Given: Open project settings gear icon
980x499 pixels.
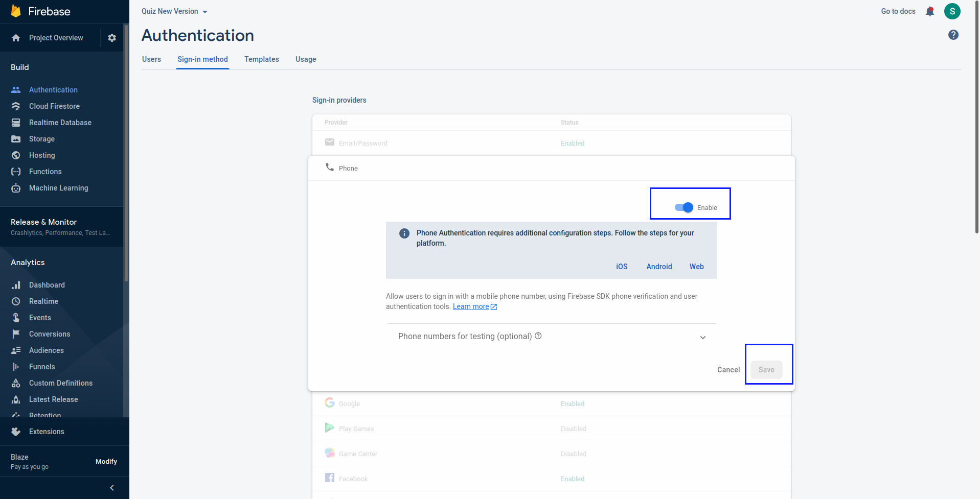Looking at the screenshot, I should [112, 38].
